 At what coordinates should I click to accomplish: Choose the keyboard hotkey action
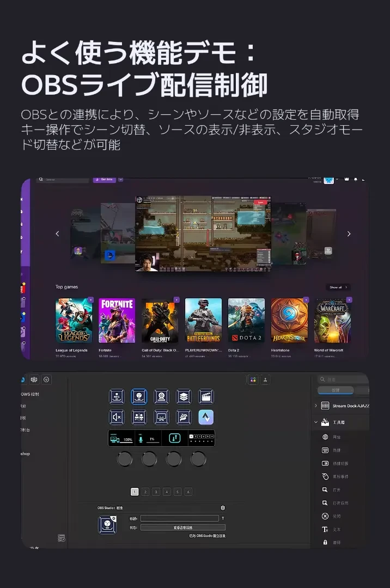(325, 450)
